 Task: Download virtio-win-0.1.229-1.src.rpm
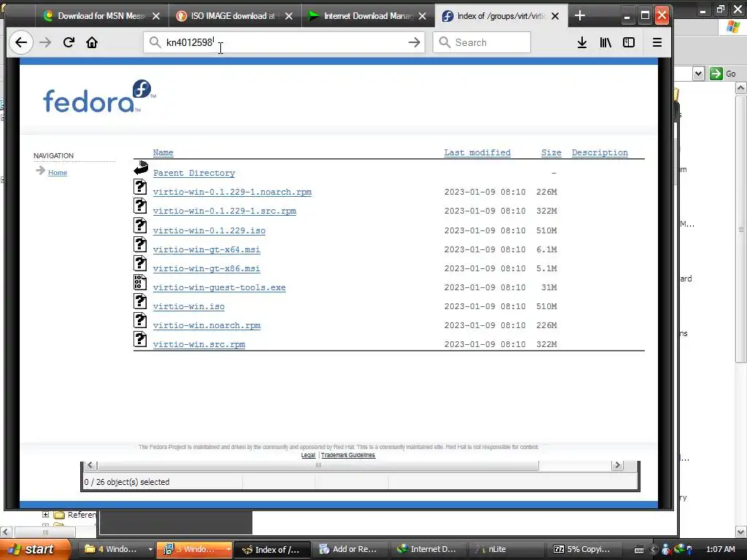[x=225, y=211]
